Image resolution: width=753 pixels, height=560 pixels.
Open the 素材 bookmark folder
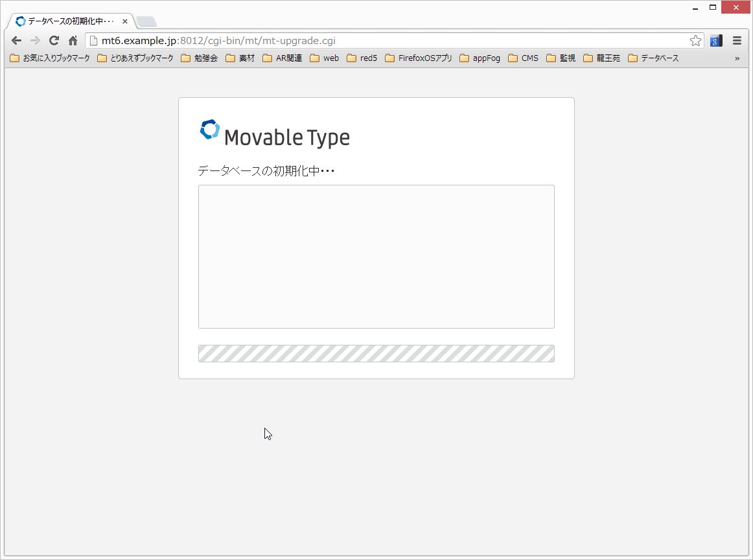[240, 58]
